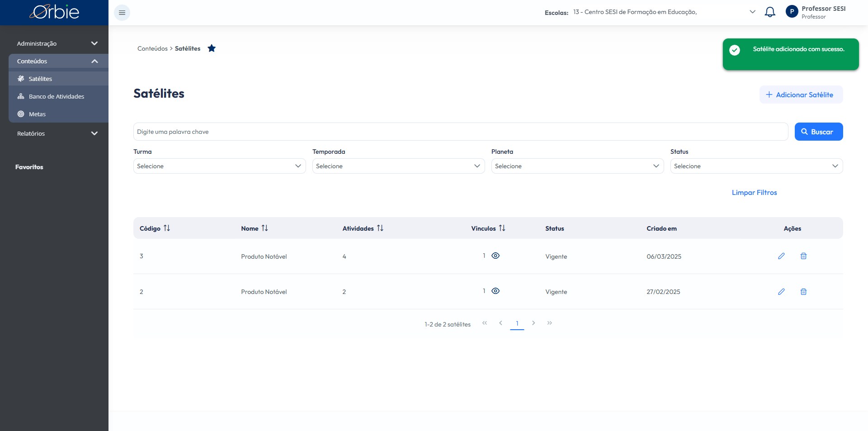Click the keyword search input field
868x431 pixels.
[x=461, y=132]
